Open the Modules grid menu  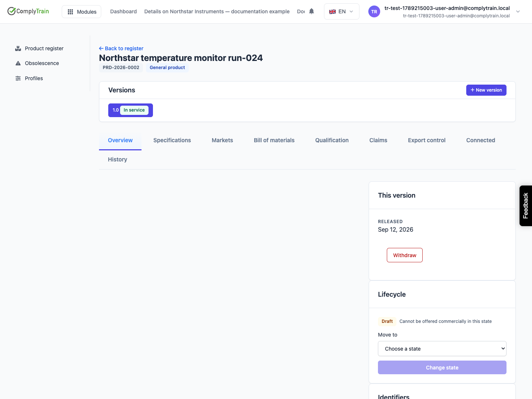[81, 11]
